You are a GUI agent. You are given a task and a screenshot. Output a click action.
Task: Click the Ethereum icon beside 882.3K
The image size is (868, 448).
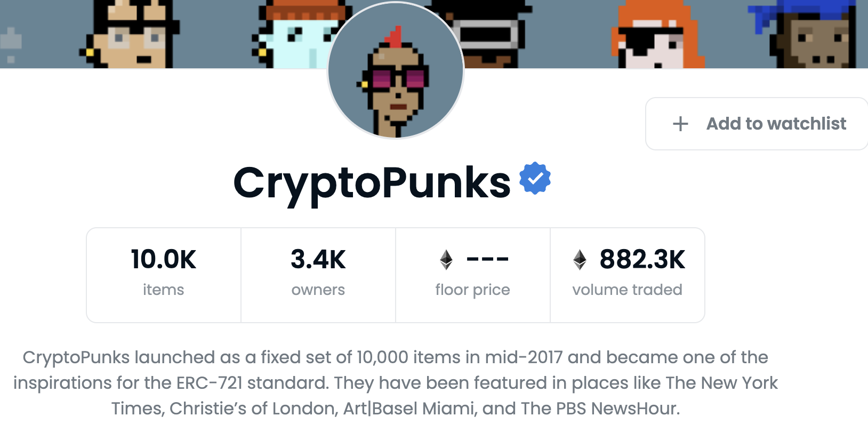click(x=580, y=260)
